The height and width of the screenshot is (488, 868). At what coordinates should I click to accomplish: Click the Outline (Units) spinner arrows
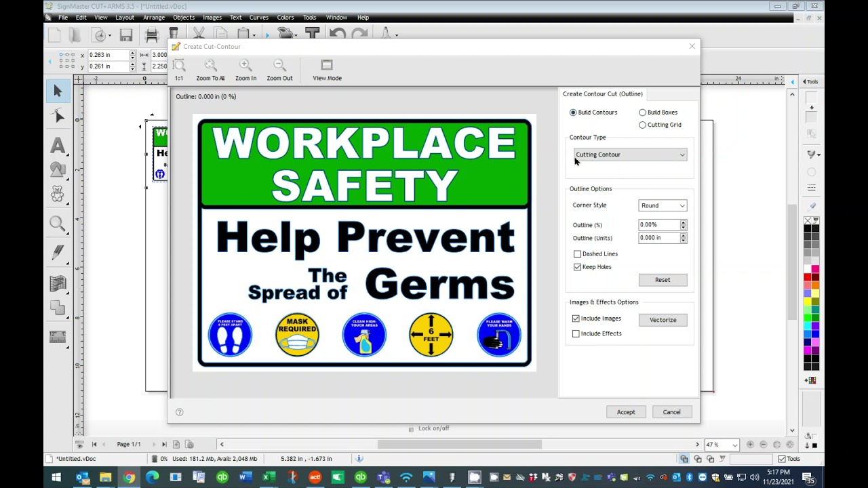point(683,238)
